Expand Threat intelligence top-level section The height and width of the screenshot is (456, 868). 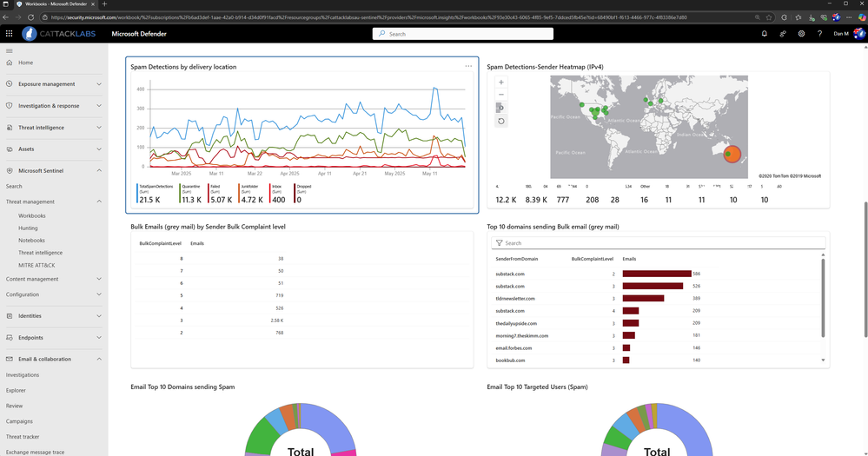[x=54, y=128]
